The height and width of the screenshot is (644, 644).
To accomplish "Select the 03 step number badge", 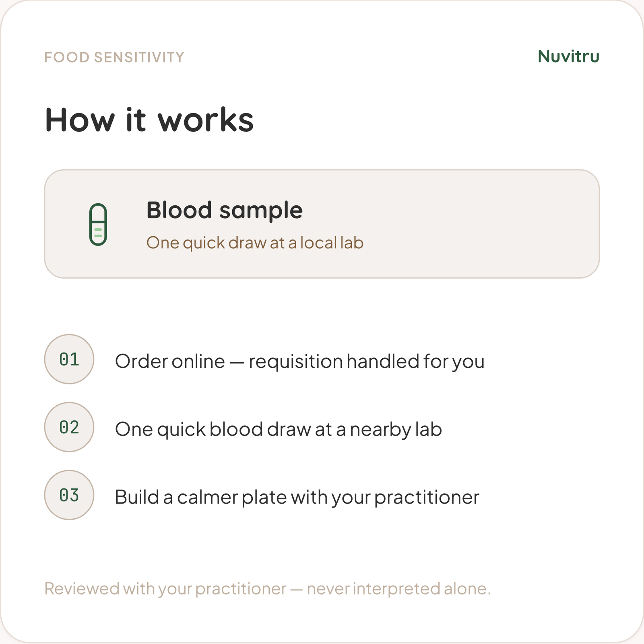I will (69, 495).
